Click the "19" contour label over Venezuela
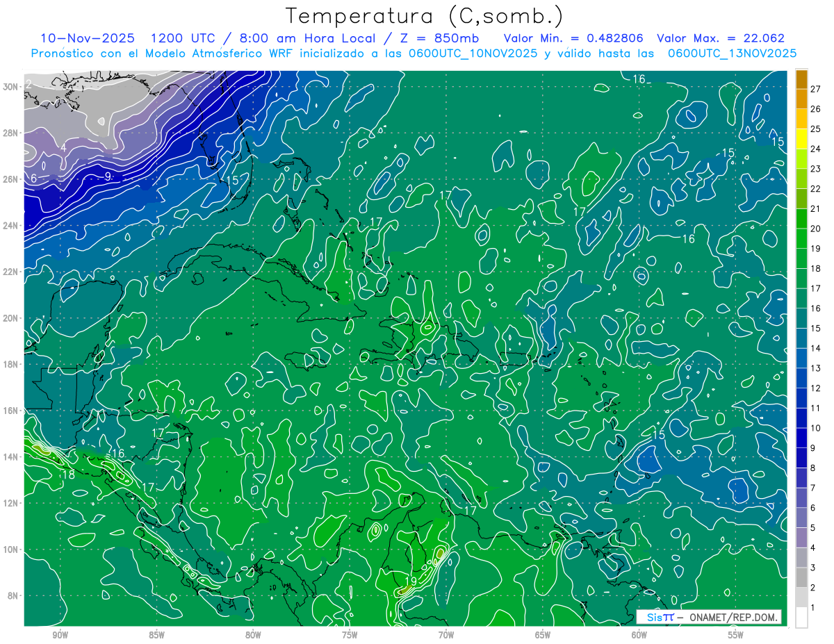 click(x=411, y=581)
